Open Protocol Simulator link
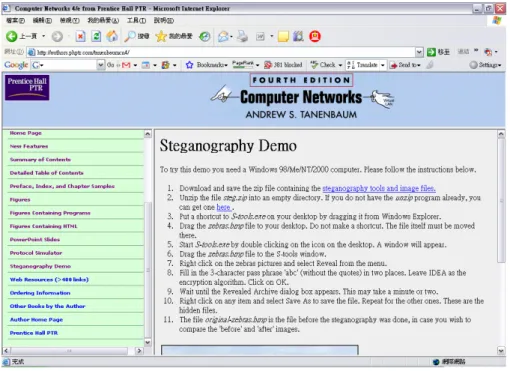The height and width of the screenshot is (371, 510). [36, 253]
